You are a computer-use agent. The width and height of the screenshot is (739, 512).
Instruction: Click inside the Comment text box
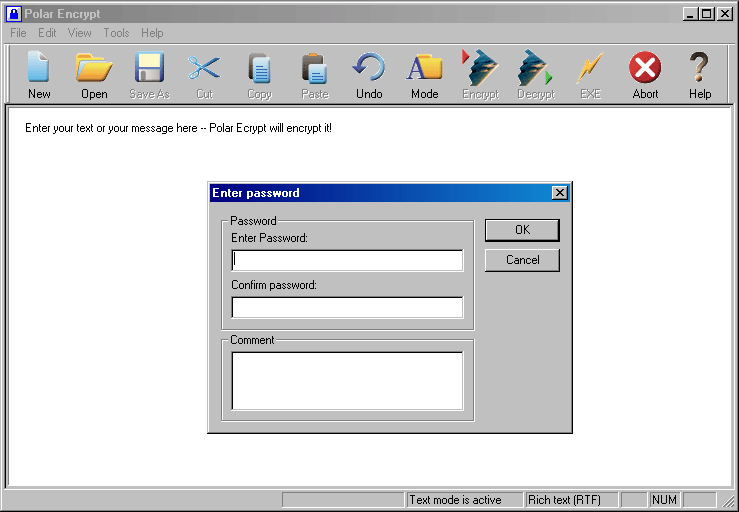(x=347, y=381)
